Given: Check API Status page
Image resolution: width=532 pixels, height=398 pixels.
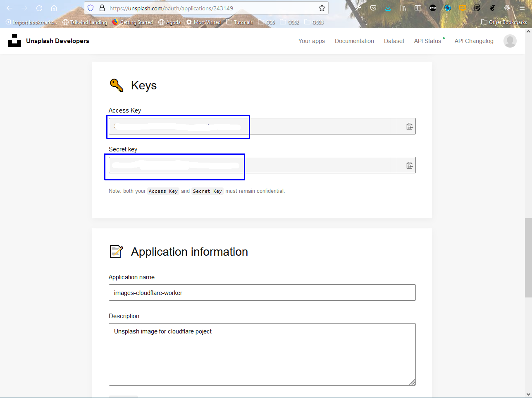Looking at the screenshot, I should [x=427, y=41].
